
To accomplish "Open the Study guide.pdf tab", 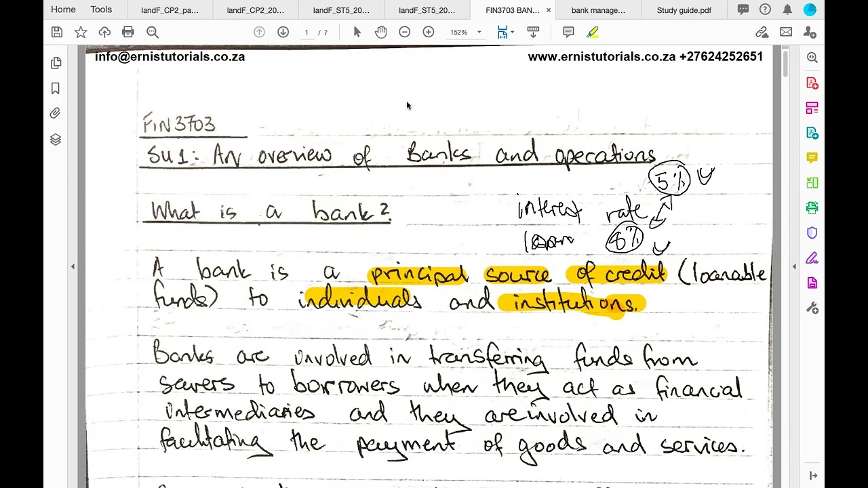I will 684,10.
